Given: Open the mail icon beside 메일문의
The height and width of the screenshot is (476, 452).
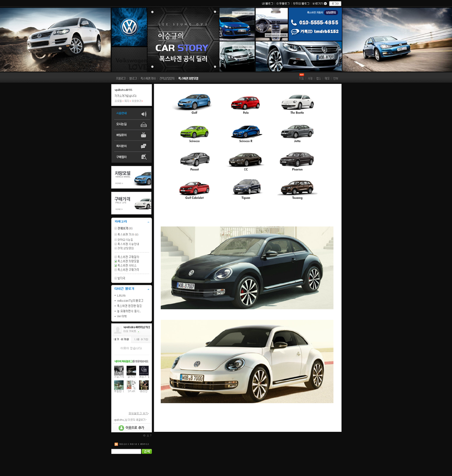Looking at the screenshot, I should 144,136.
